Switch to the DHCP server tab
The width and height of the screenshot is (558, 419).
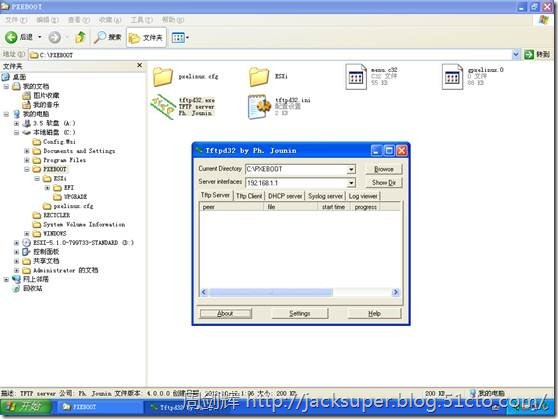pyautogui.click(x=285, y=196)
